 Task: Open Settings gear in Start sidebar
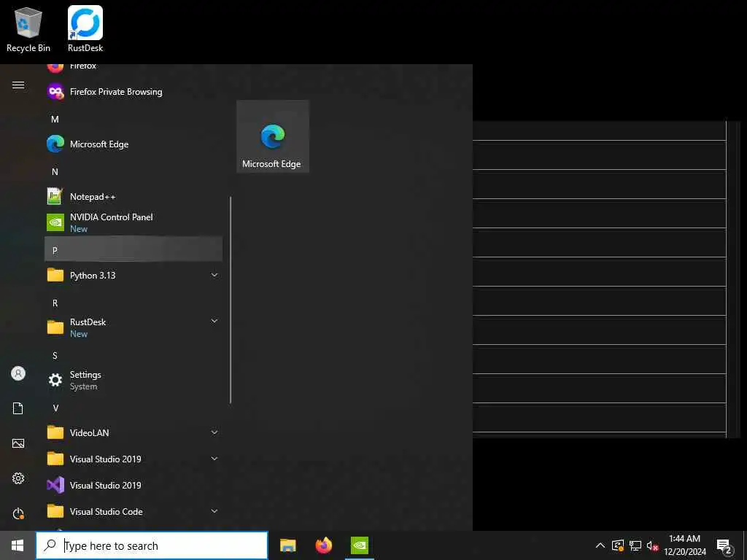pyautogui.click(x=18, y=478)
